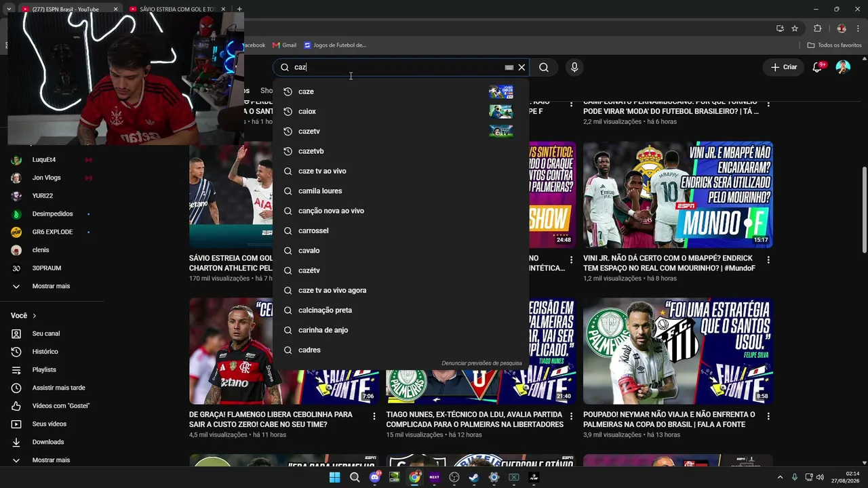Viewport: 868px width, 488px height.
Task: Open the on-screen keyboard icon in search box
Action: 509,67
